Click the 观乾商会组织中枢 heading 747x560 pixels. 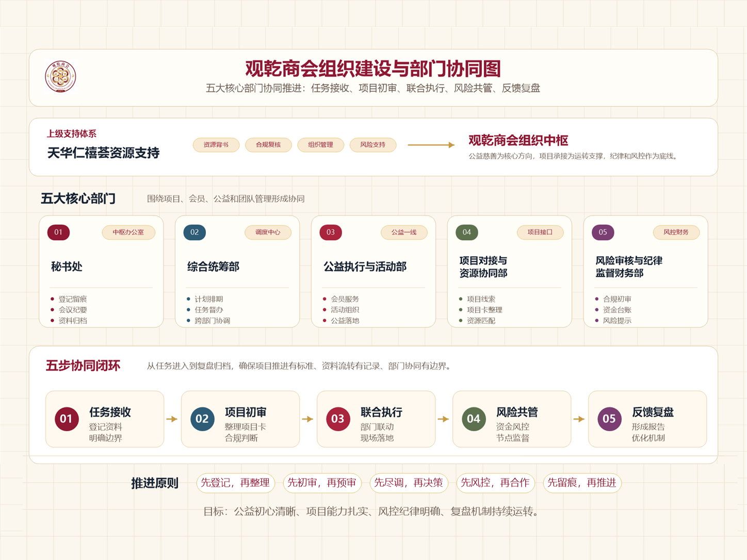pyautogui.click(x=518, y=140)
